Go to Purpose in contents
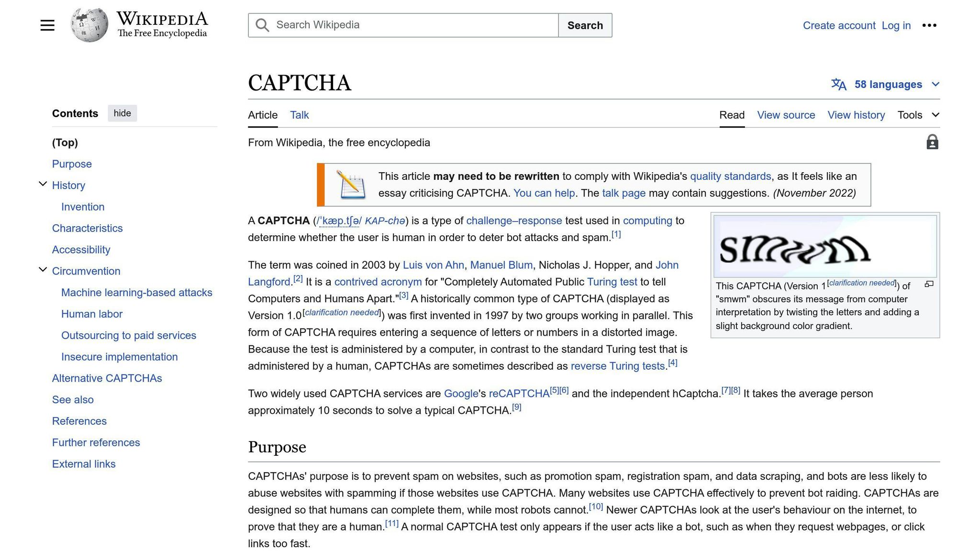Viewport: 980px width, 551px height. [72, 164]
